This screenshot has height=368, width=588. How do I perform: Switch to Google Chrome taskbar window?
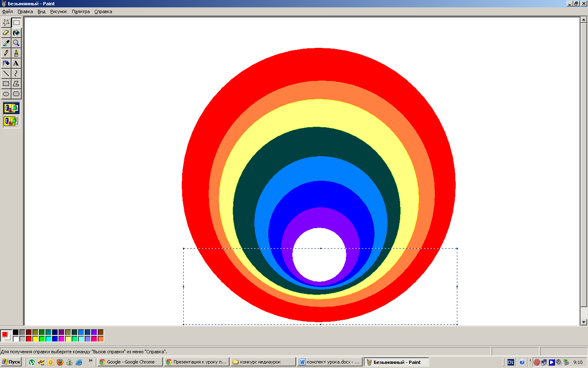tap(130, 362)
